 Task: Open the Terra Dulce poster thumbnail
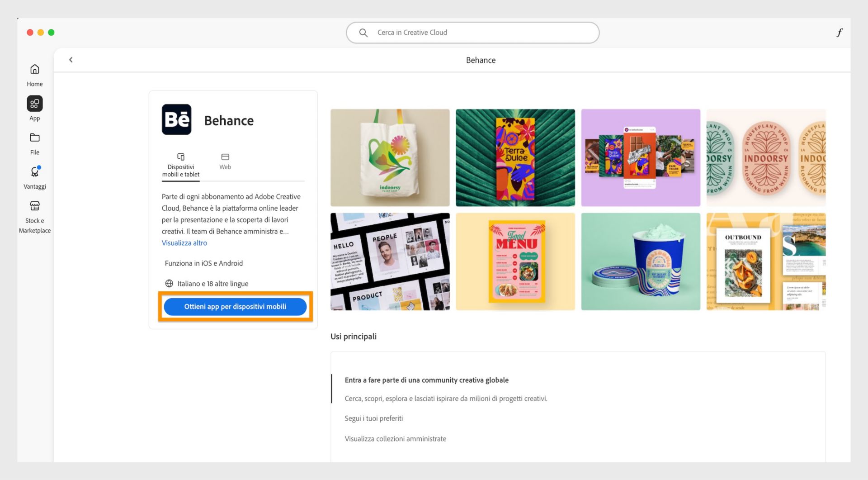515,157
